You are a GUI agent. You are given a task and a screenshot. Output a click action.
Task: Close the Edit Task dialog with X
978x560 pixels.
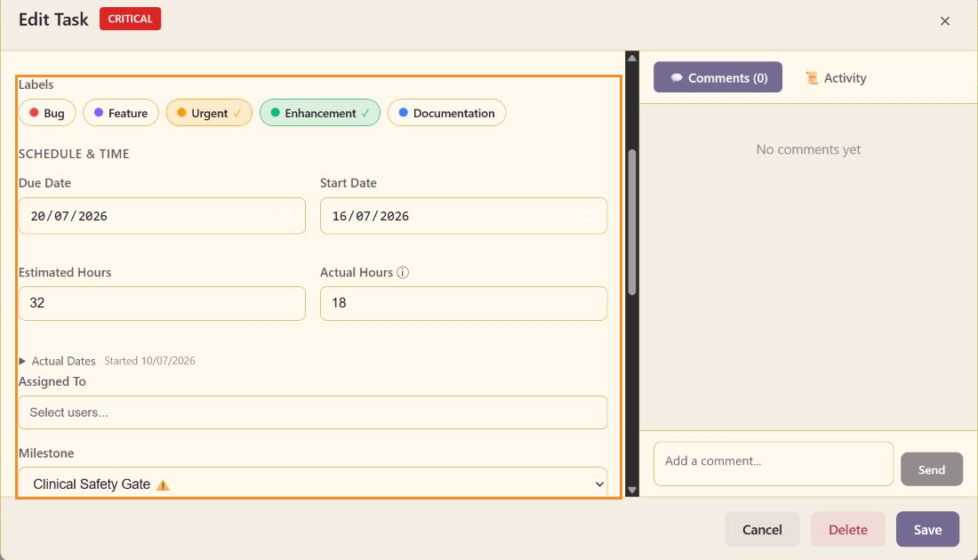[945, 21]
